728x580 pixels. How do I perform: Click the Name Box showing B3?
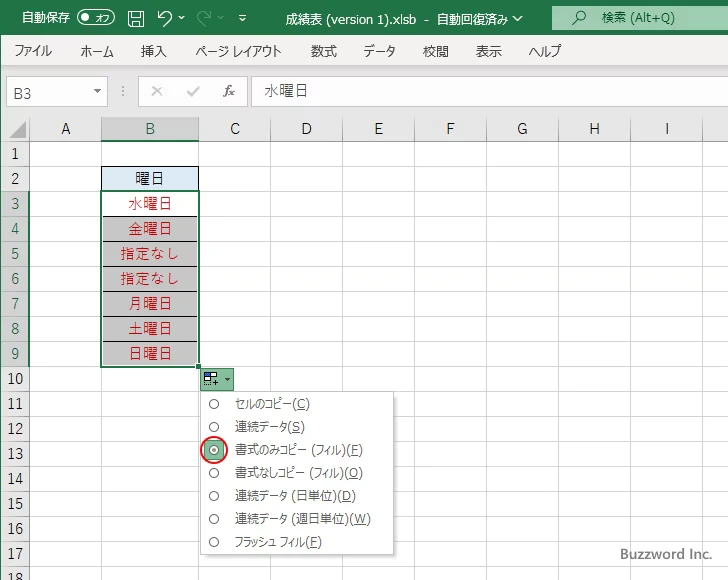[x=49, y=92]
